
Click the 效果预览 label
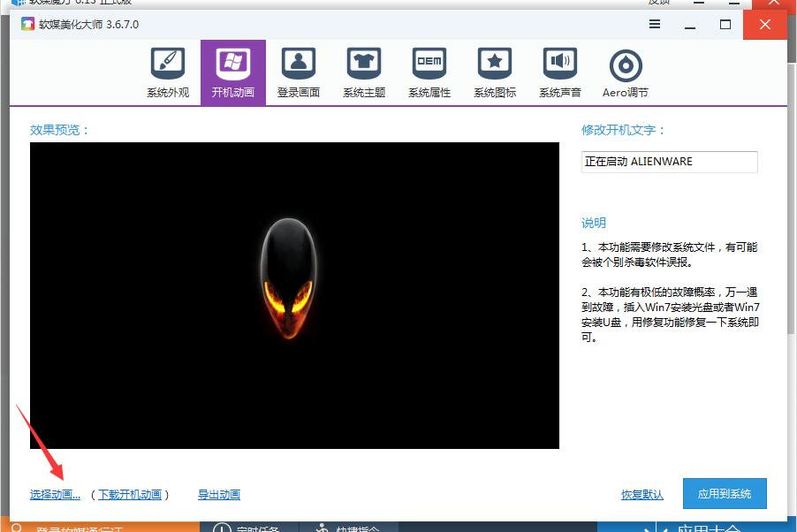coord(59,130)
